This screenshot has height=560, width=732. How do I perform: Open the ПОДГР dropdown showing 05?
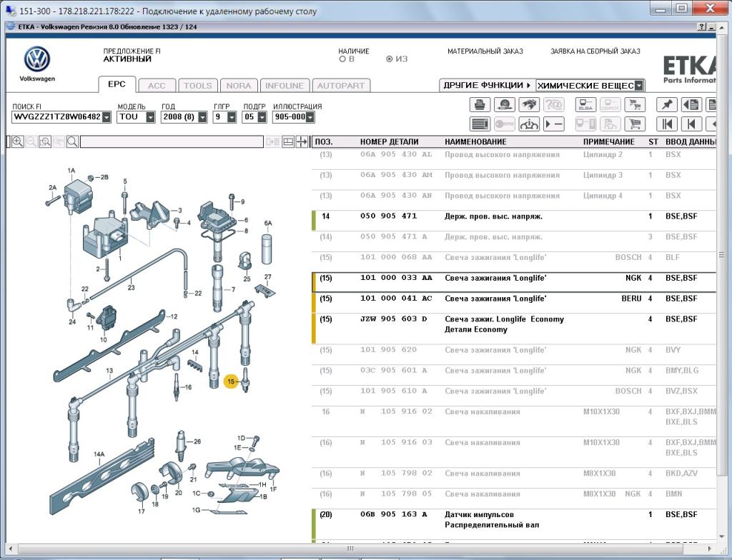(262, 116)
